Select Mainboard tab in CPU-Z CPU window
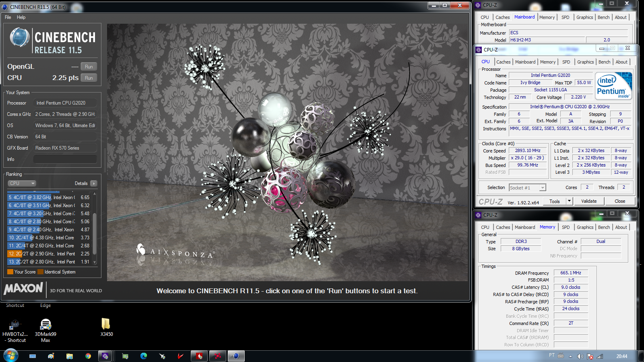The width and height of the screenshot is (644, 362). (525, 62)
